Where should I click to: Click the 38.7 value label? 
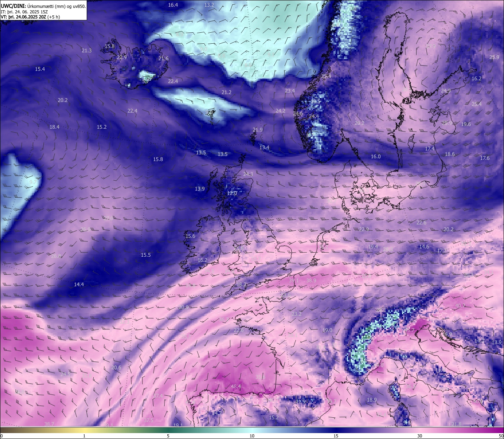coord(49,424)
